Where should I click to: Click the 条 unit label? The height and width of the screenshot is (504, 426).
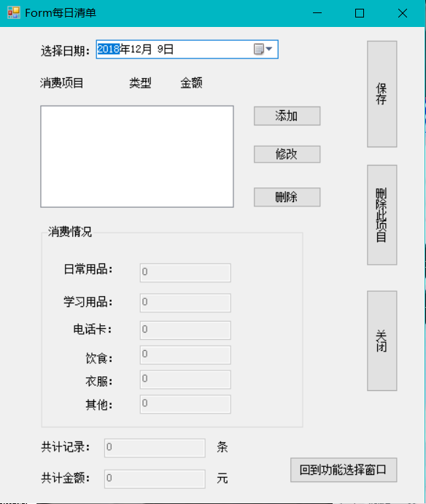coord(222,447)
